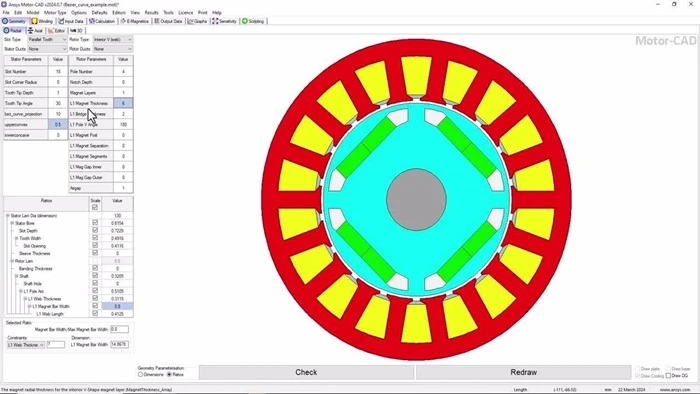Open the E-Magnetics tab icon
Image resolution: width=700 pixels, height=394 pixels.
pos(123,21)
